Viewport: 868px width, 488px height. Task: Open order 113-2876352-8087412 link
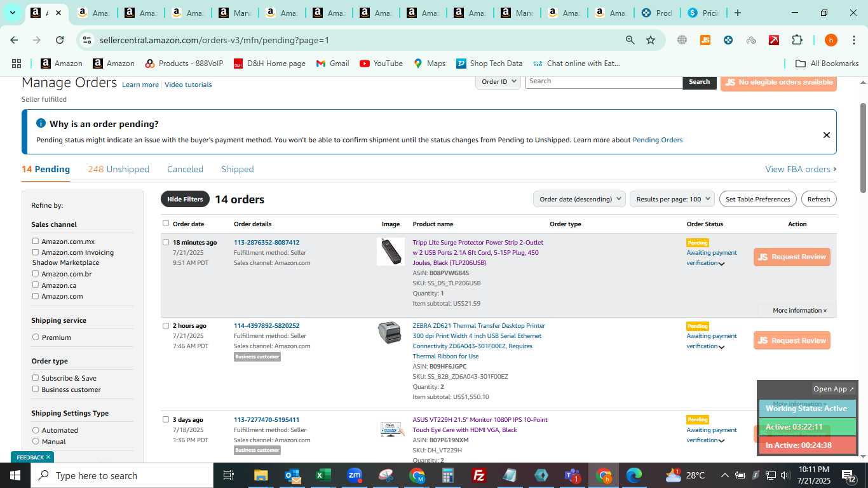(266, 242)
